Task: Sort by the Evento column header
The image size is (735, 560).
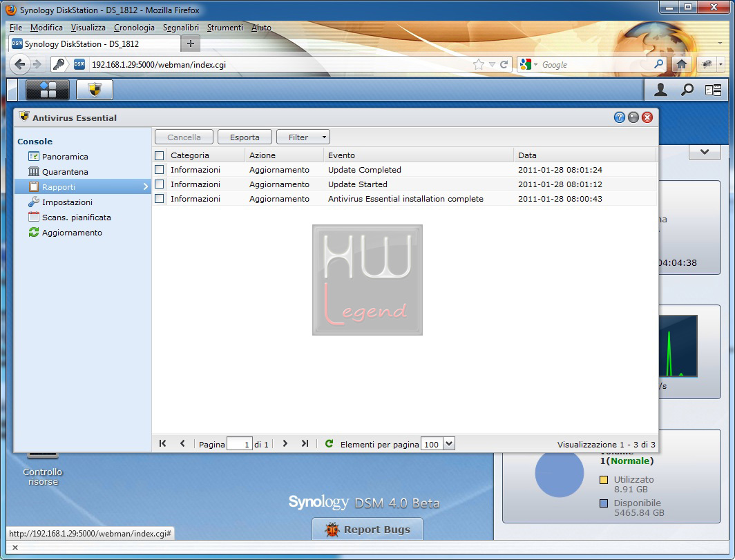Action: click(x=419, y=155)
